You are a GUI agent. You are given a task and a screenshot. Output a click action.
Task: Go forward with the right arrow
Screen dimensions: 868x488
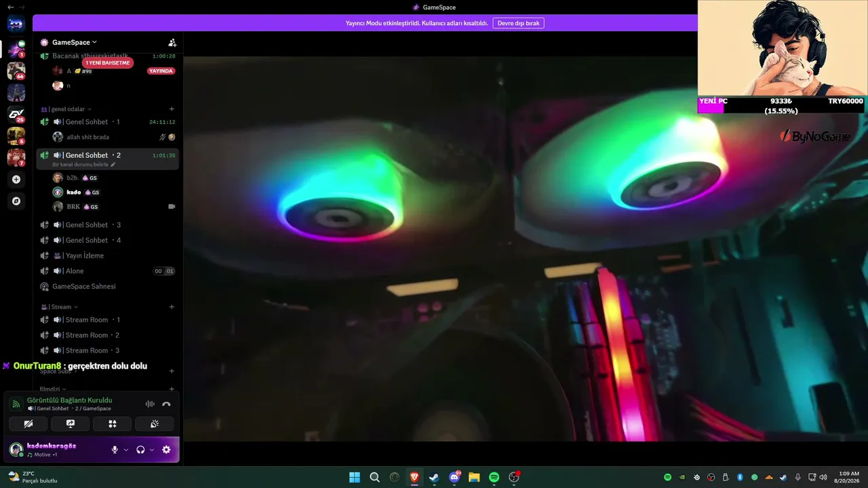[22, 7]
